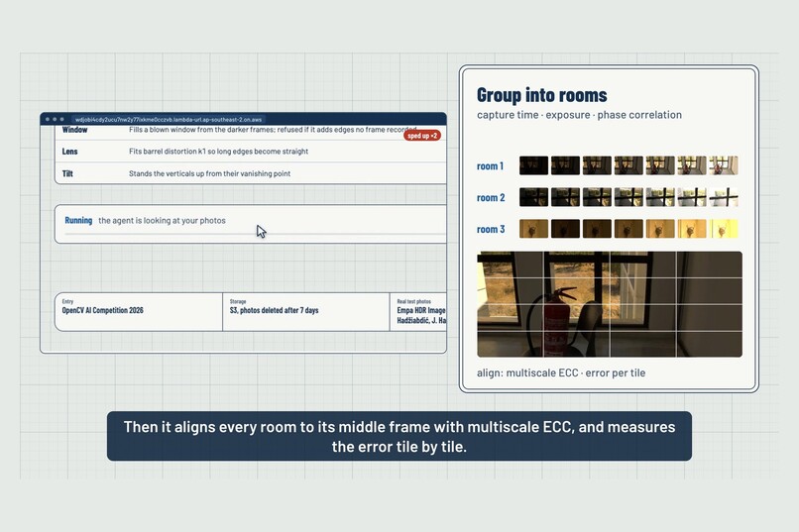The image size is (799, 532).
Task: Click 'align: multiscale ECC · error per tile' caption
Action: tap(561, 373)
